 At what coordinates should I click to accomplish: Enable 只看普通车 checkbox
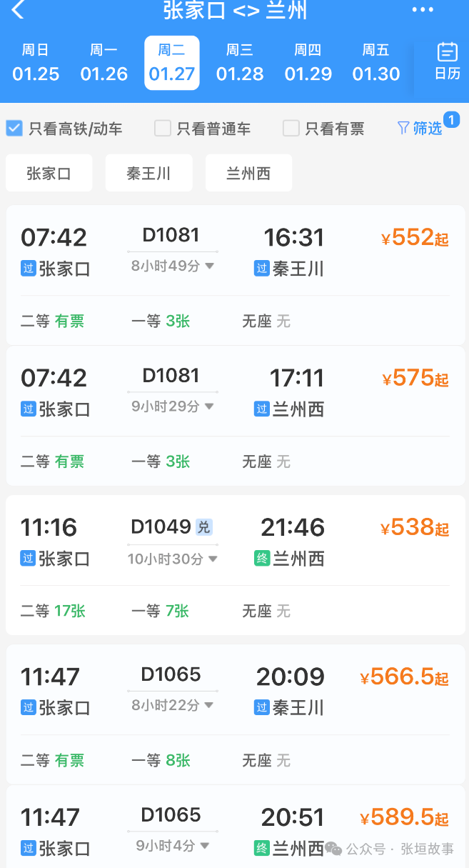pos(163,128)
